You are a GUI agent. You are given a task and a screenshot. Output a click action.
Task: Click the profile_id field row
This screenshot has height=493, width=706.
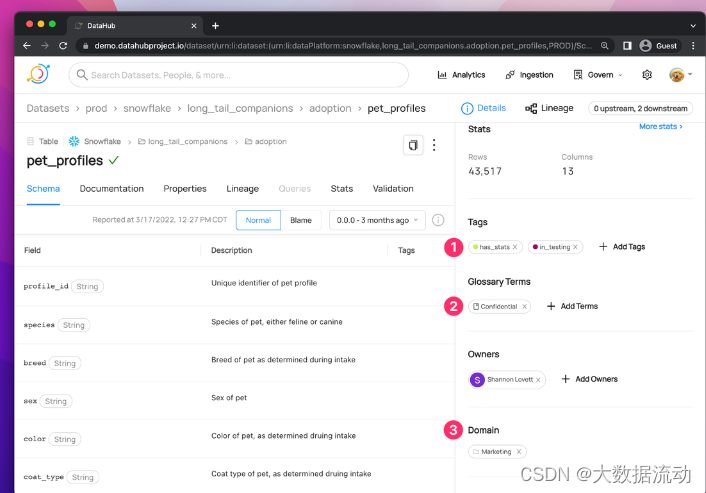235,286
